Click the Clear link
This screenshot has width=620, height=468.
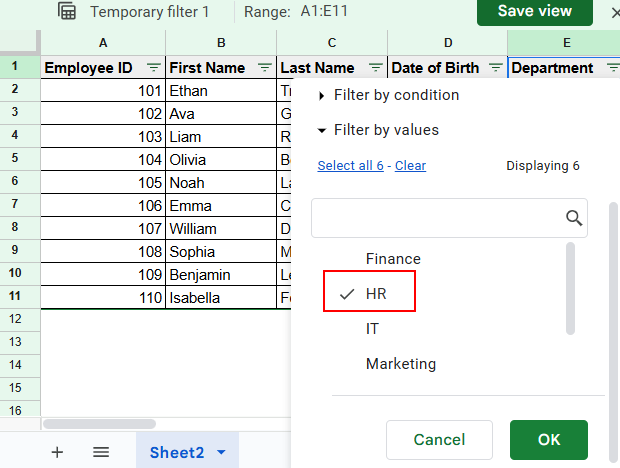[410, 166]
